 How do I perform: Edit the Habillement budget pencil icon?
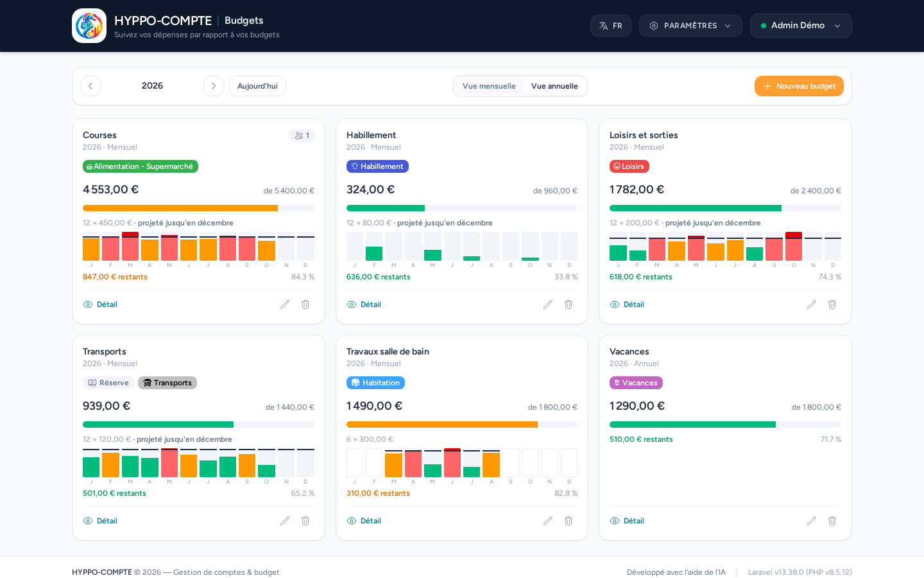click(x=548, y=304)
